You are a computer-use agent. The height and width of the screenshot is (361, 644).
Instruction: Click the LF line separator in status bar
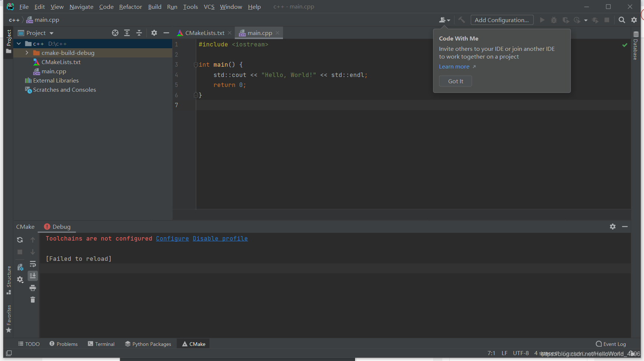(505, 353)
